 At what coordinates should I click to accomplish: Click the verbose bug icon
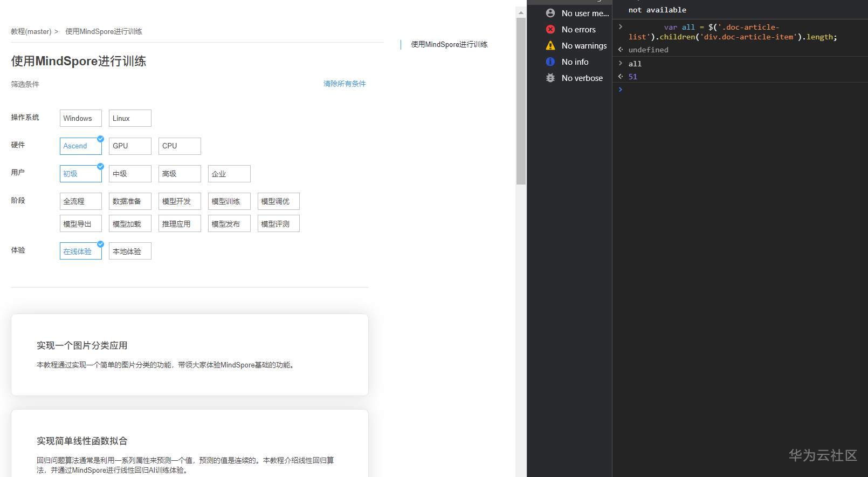coord(550,78)
